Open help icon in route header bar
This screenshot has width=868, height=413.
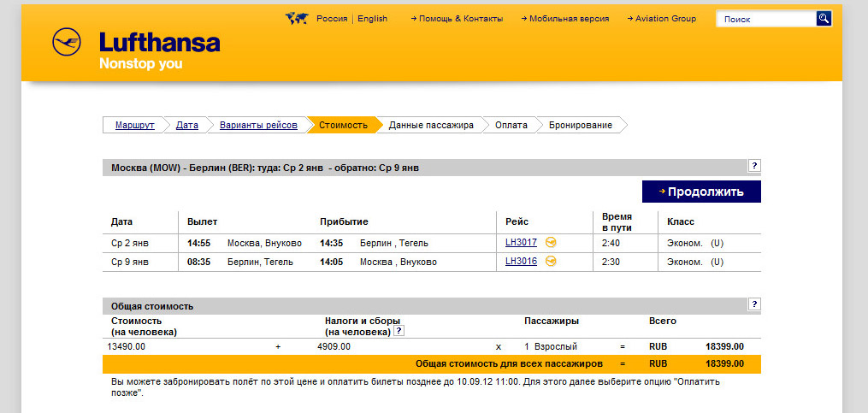point(754,166)
